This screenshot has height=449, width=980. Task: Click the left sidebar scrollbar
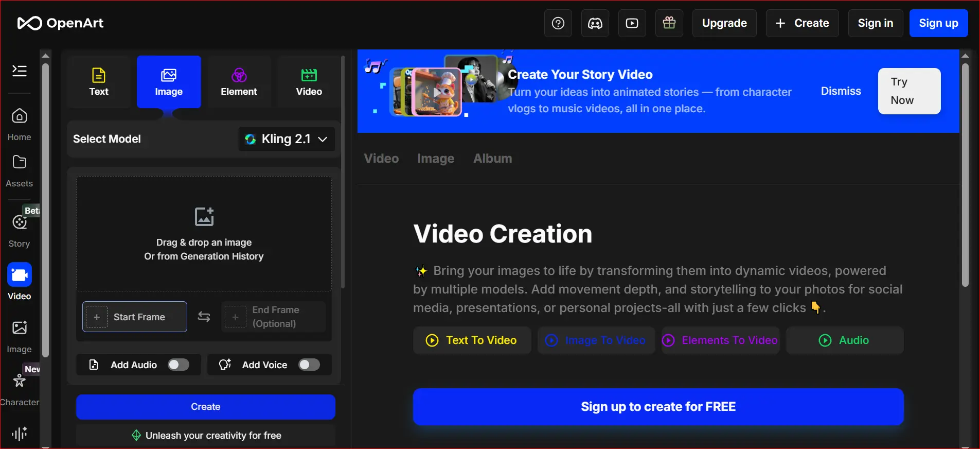point(45,210)
